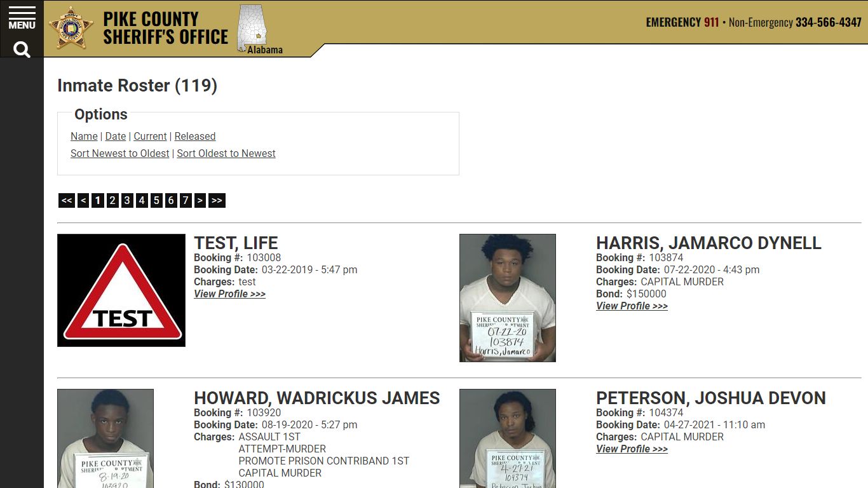View Profile for TEST, LIFE
Image resolution: width=868 pixels, height=488 pixels.
[x=229, y=294]
